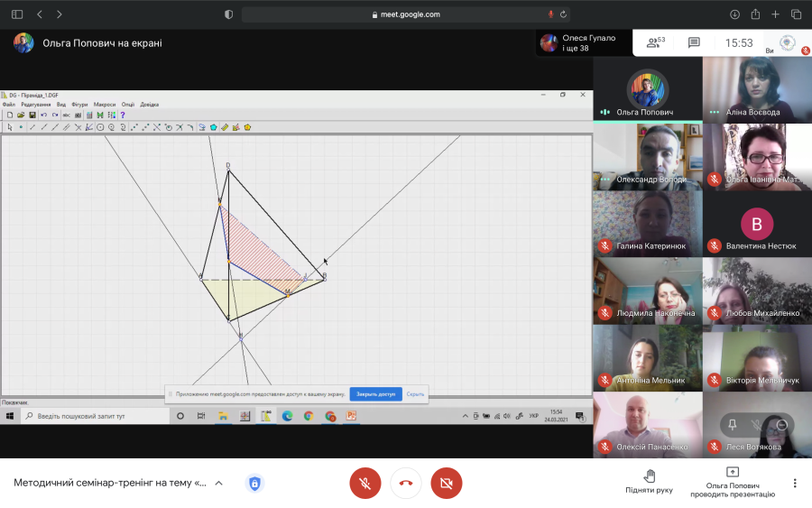Open a new Safari tab with plus icon
The width and height of the screenshot is (812, 508).
pyautogui.click(x=775, y=14)
